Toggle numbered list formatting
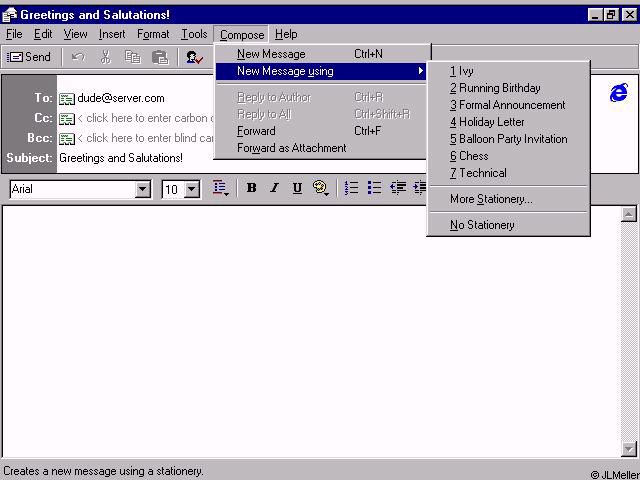Image resolution: width=640 pixels, height=480 pixels. (x=351, y=188)
